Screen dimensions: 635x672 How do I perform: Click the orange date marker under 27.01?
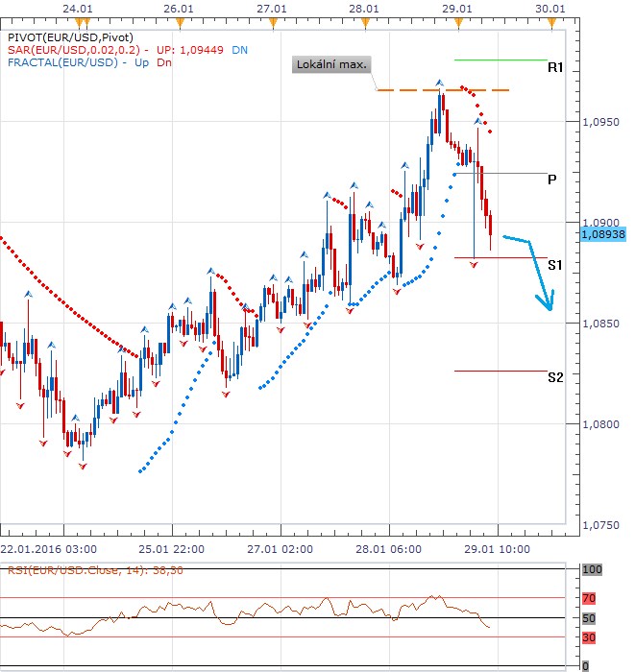point(273,20)
